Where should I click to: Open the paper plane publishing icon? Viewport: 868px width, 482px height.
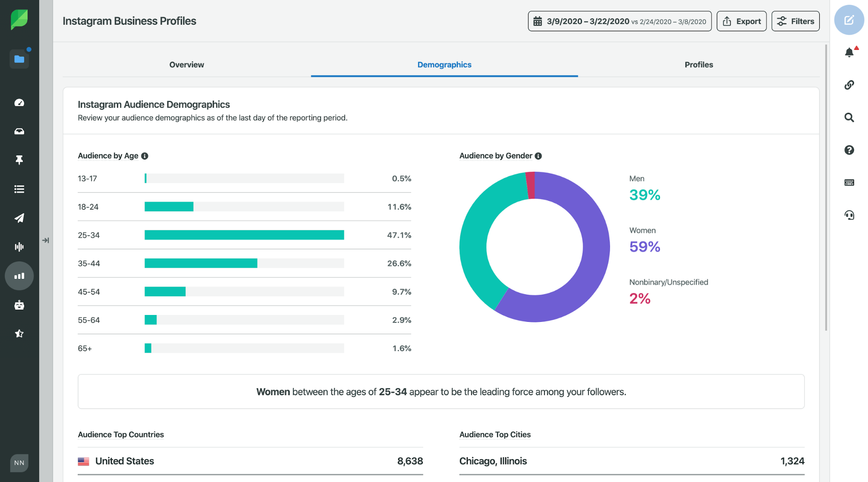[19, 218]
